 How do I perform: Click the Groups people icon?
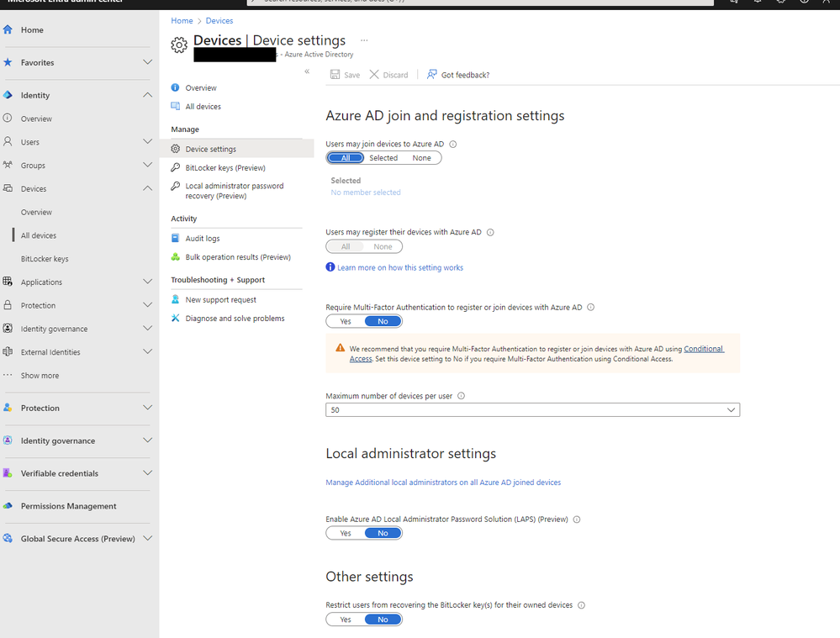(8, 165)
